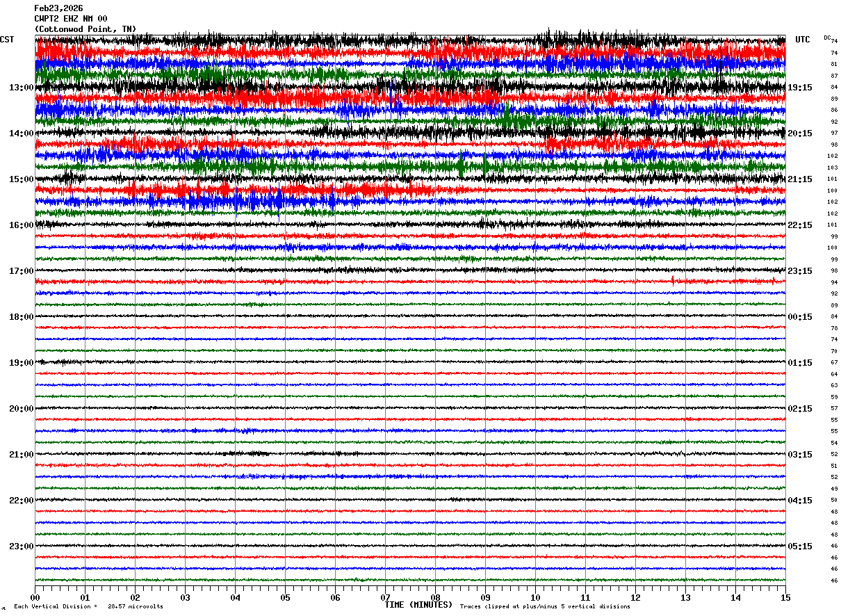Click the DC column value 94
Image resolution: width=841 pixels, height=616 pixels.
point(834,282)
